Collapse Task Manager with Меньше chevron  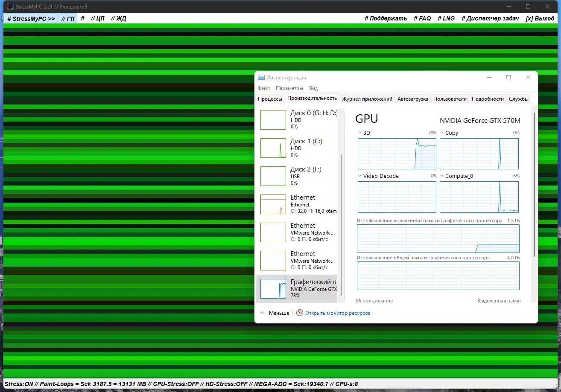click(262, 313)
